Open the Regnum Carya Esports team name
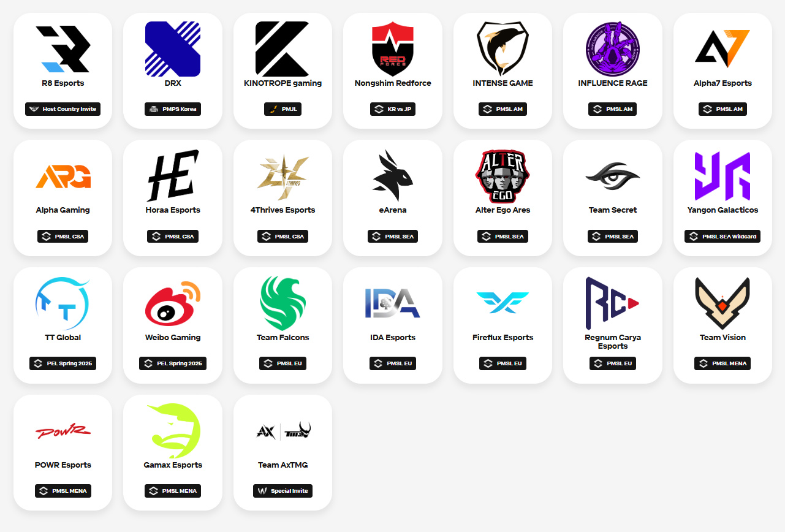The height and width of the screenshot is (532, 785). 613,342
